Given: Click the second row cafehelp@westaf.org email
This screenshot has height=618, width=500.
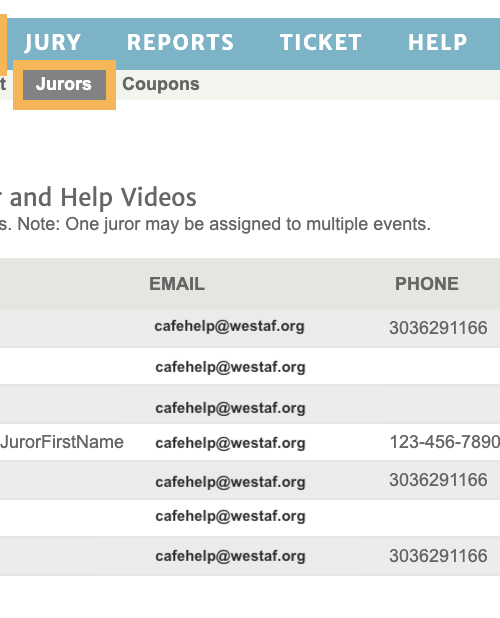Looking at the screenshot, I should pyautogui.click(x=230, y=367).
